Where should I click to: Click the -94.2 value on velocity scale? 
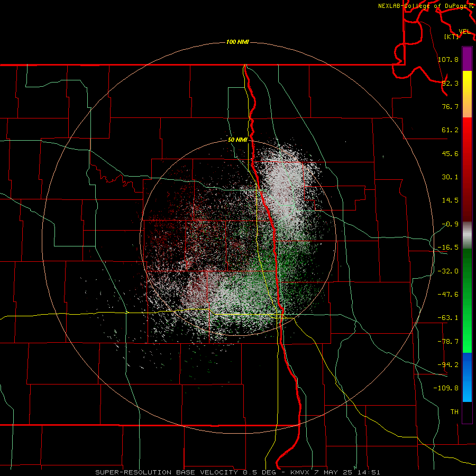[x=448, y=365]
